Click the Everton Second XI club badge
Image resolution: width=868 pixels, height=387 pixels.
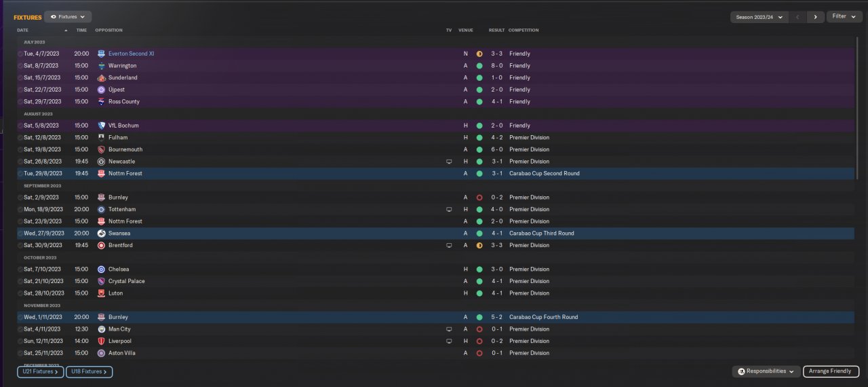tap(101, 54)
